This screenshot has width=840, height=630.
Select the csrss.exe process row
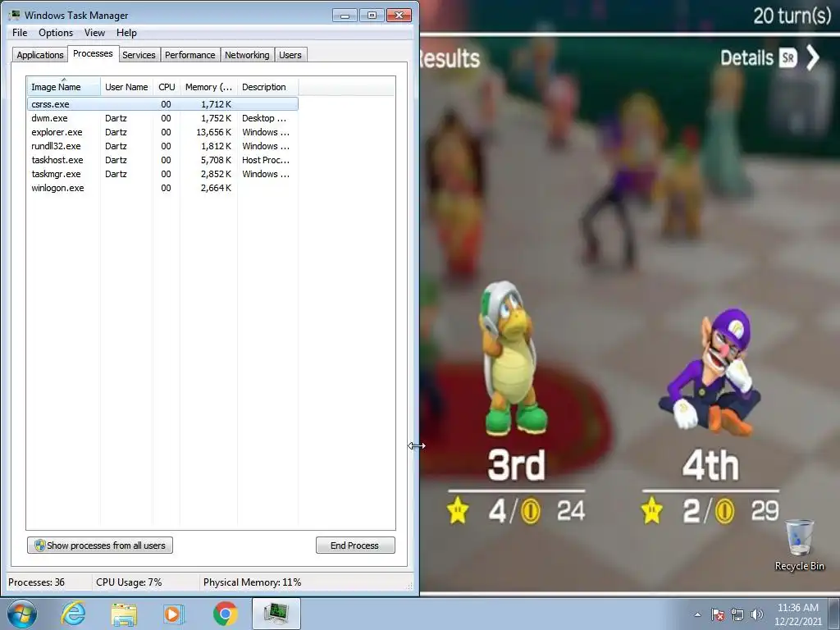163,104
